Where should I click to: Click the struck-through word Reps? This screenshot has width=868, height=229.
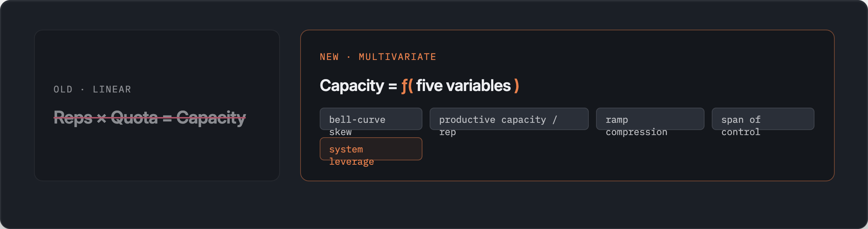73,118
